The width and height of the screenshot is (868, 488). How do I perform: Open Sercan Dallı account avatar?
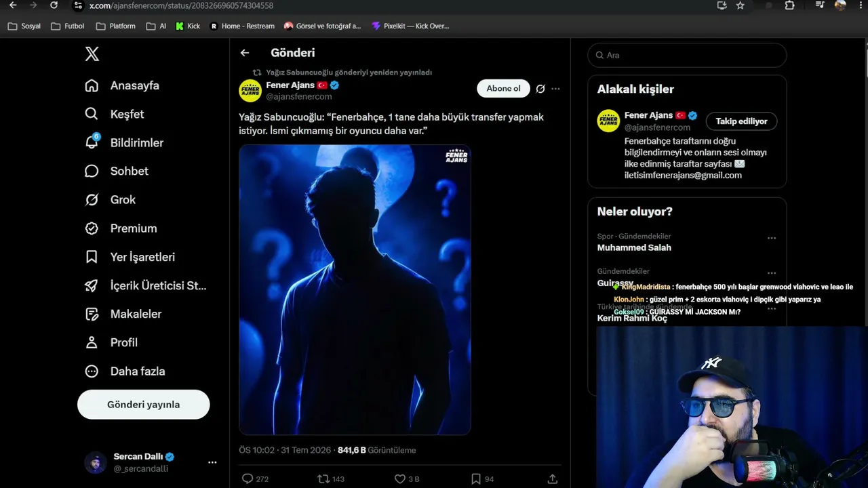(96, 462)
